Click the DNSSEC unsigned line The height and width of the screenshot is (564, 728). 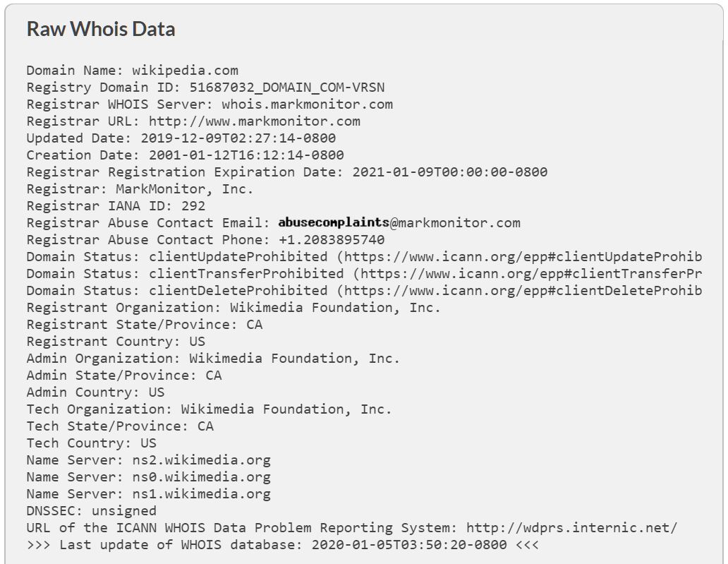tap(92, 511)
